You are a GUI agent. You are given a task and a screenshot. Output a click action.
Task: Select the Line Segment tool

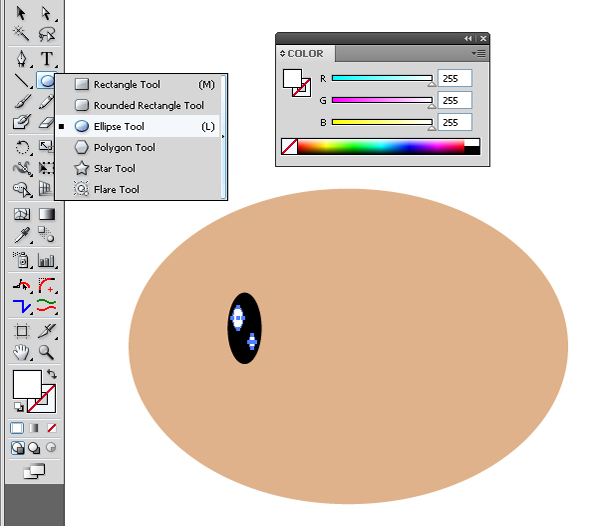point(21,81)
